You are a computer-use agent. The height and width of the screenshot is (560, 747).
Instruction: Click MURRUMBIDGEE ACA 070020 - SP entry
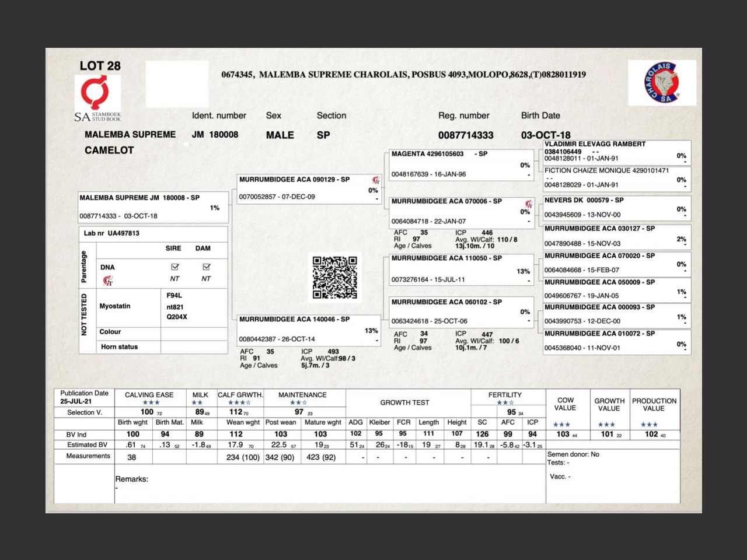tap(617, 263)
